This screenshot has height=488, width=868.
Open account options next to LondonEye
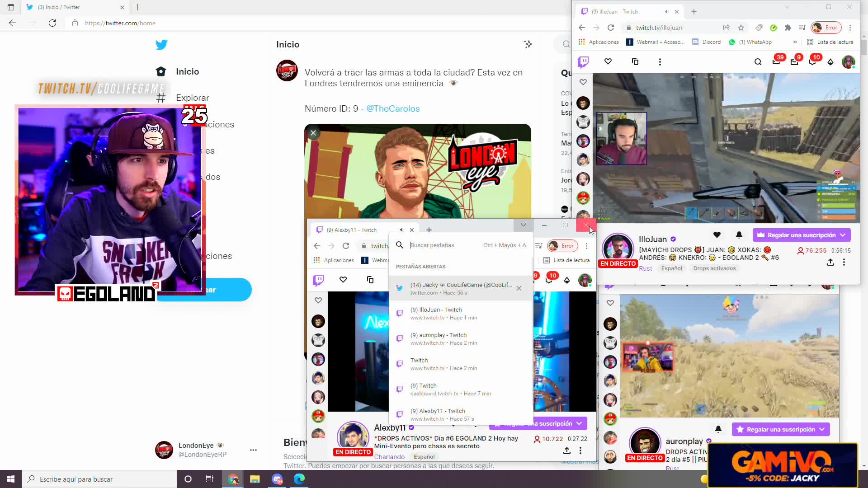[x=253, y=450]
